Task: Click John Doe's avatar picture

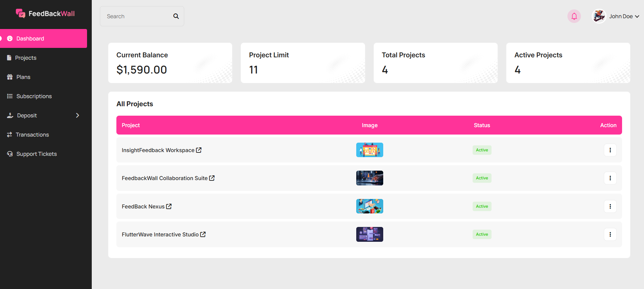Action: (x=599, y=16)
